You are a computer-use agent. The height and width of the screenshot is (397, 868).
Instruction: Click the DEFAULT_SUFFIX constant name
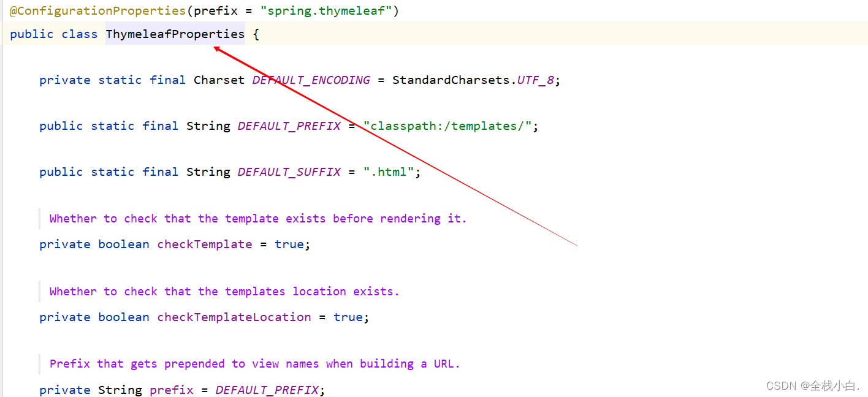[289, 172]
